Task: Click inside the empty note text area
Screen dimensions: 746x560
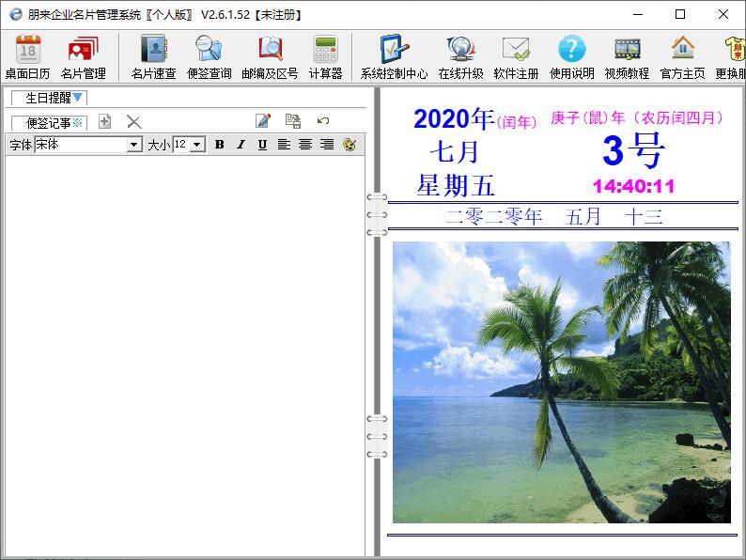Action: [x=184, y=348]
